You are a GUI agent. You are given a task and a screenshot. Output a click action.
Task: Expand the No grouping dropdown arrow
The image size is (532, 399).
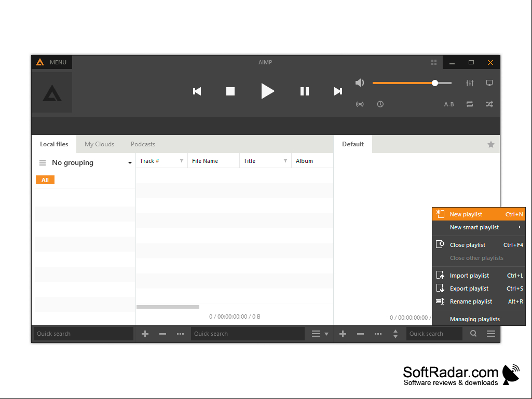click(x=130, y=163)
